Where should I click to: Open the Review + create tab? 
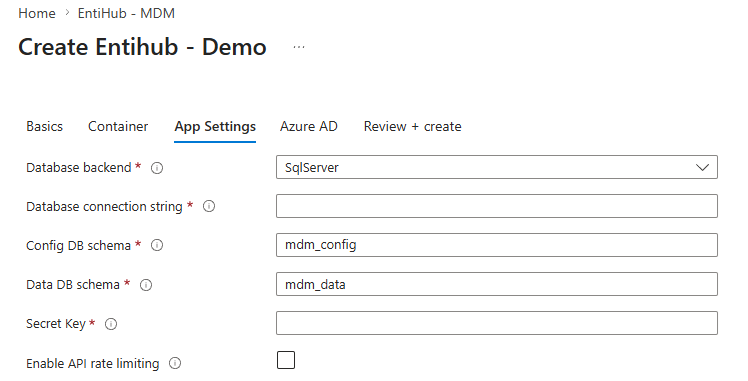413,126
